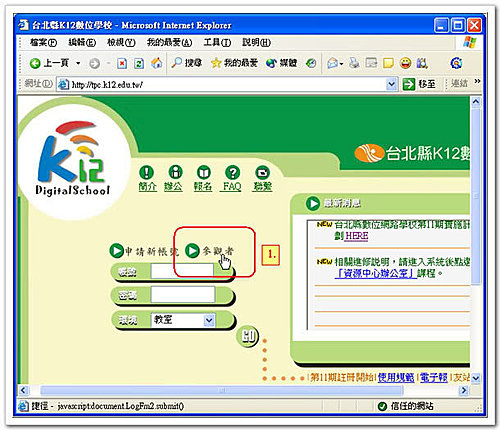
Task: Open the 我的最愛(A) menu
Action: pyautogui.click(x=169, y=42)
